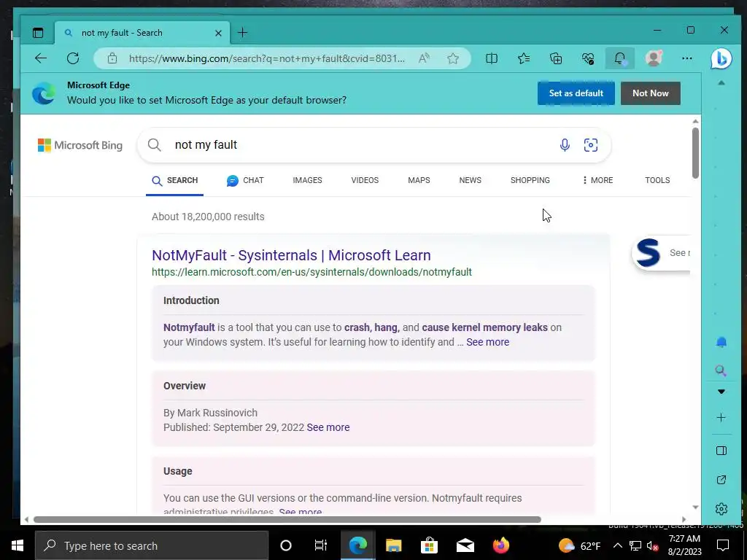Open the notifications bell in toolbar
The width and height of the screenshot is (747, 560).
(620, 58)
